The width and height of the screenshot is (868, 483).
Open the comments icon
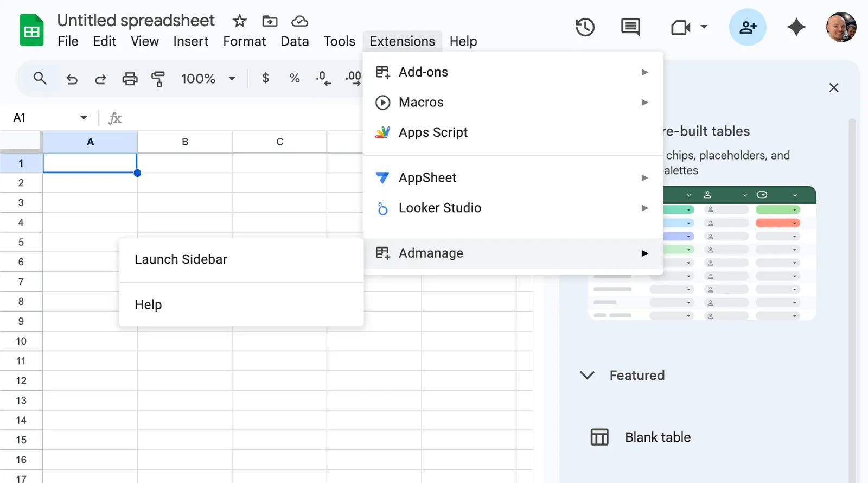pyautogui.click(x=630, y=27)
